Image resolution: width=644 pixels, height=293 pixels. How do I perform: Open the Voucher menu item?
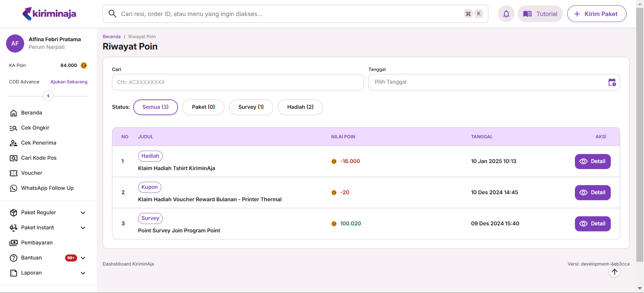[x=32, y=173]
